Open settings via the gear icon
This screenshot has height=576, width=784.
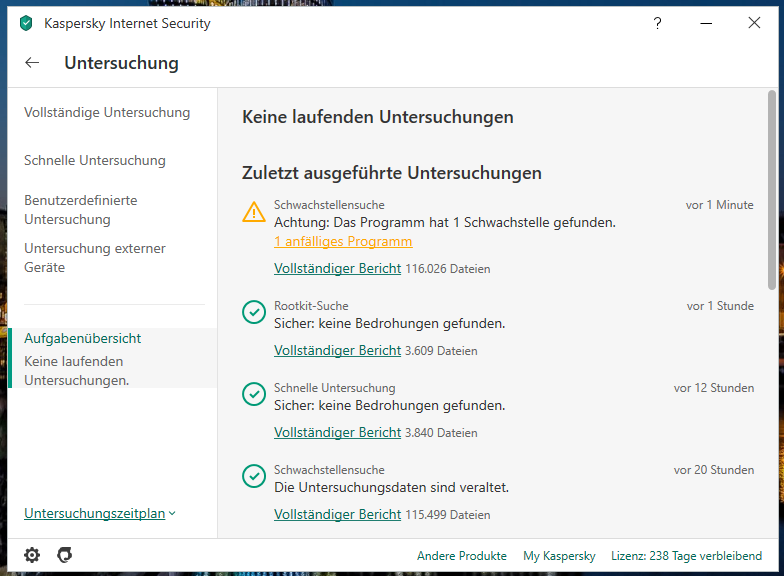coord(32,555)
